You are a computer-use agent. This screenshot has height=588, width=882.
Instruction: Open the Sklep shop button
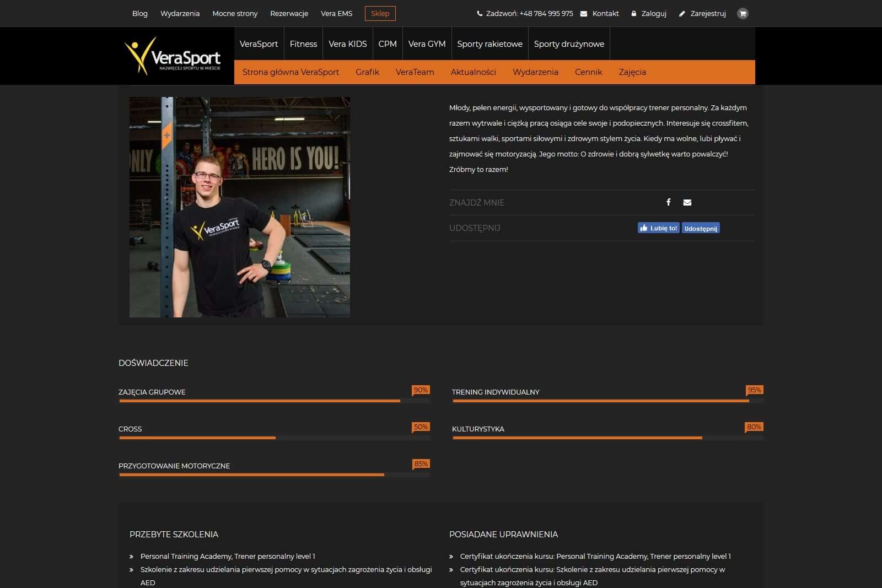point(380,14)
